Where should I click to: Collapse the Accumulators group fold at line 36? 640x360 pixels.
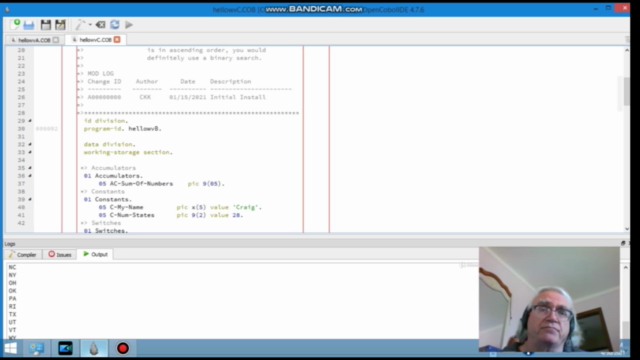(x=30, y=176)
